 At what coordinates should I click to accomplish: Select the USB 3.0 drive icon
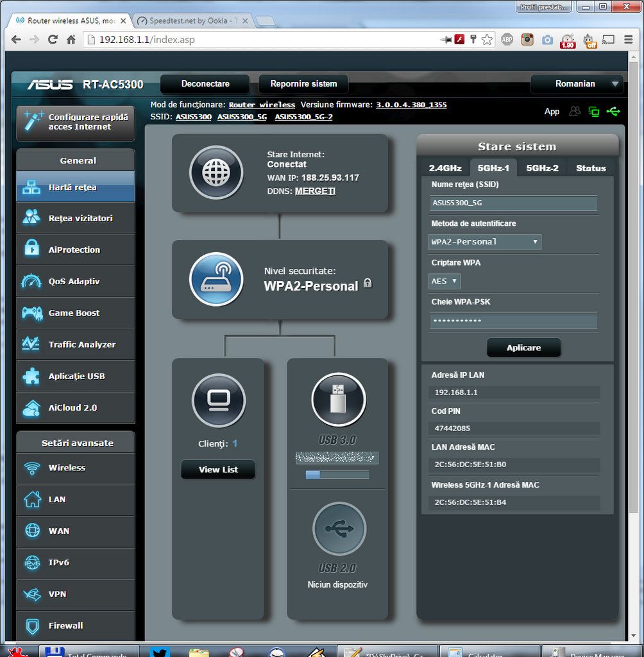click(x=339, y=399)
